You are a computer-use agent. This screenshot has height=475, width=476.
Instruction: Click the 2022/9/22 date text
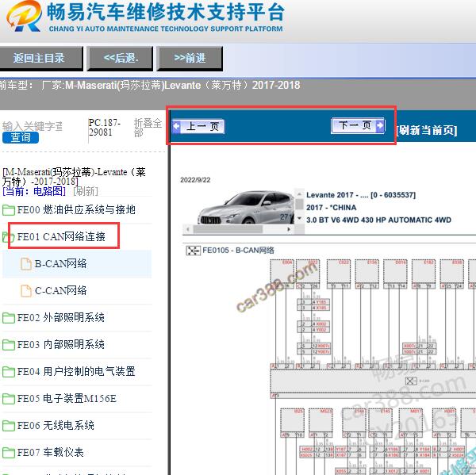point(195,180)
